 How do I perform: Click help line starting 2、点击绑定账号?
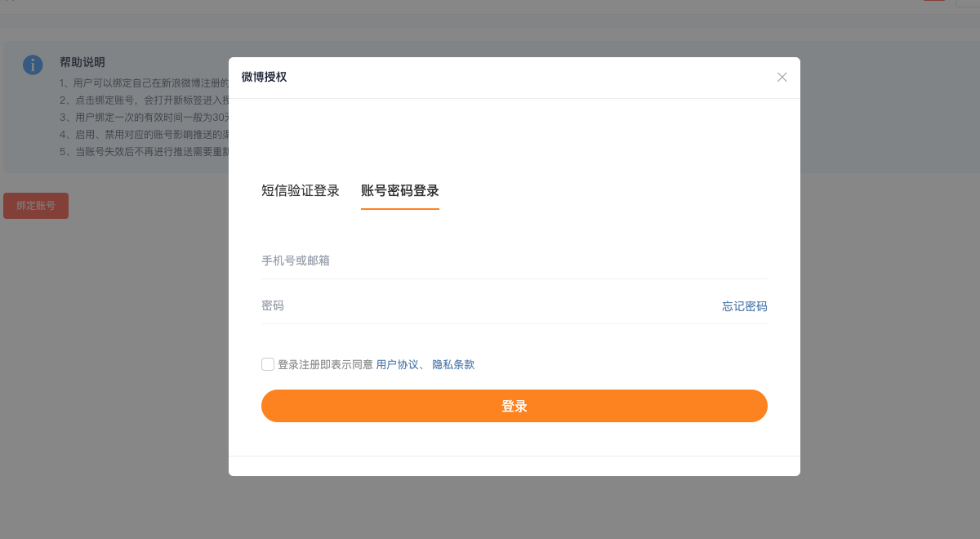pos(144,100)
